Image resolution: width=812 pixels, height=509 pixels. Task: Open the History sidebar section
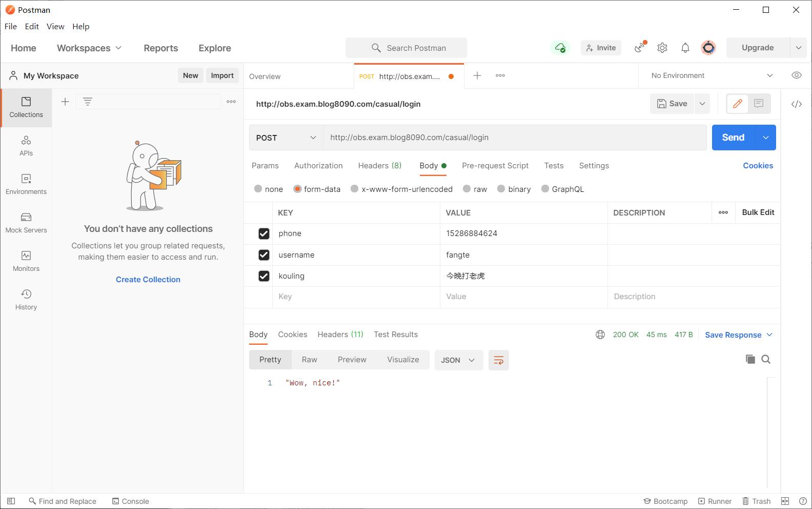(26, 300)
